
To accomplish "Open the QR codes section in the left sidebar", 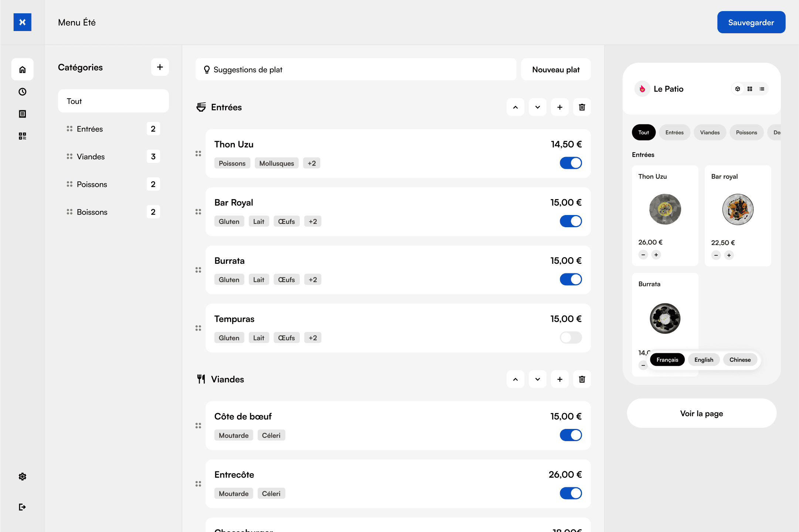I will point(23,136).
